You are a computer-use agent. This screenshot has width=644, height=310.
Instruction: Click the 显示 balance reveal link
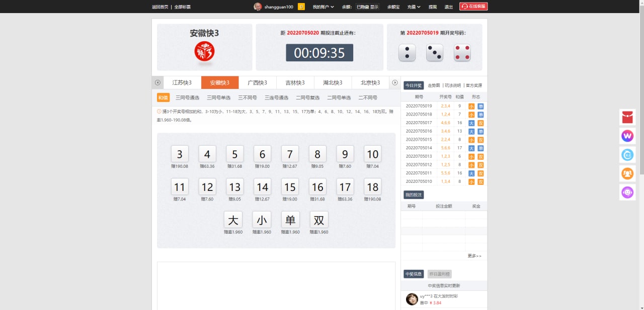pyautogui.click(x=374, y=7)
